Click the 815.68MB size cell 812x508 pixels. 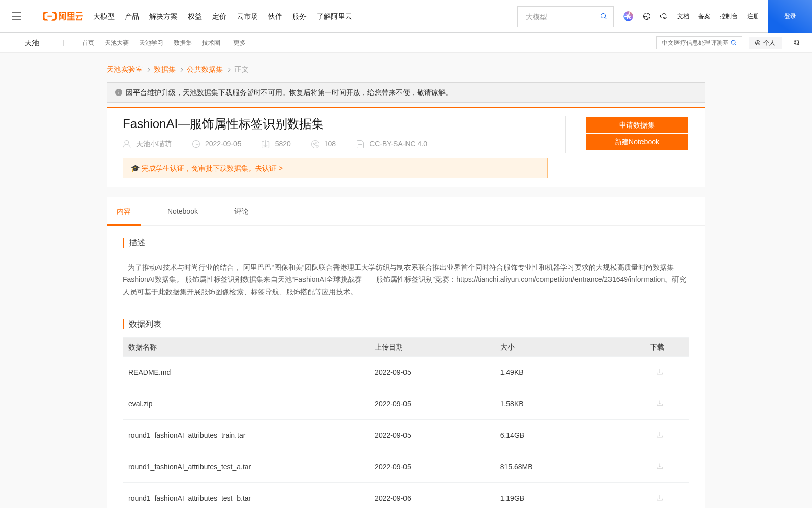coord(516,467)
